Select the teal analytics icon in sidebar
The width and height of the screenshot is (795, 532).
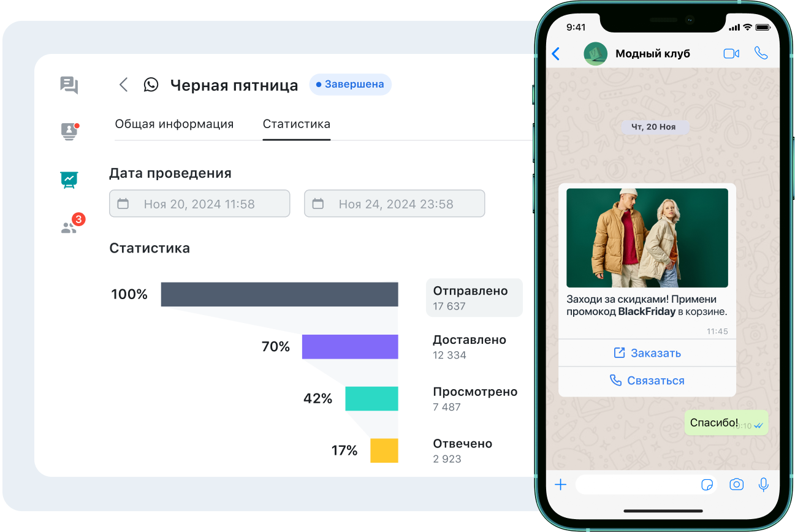(69, 180)
